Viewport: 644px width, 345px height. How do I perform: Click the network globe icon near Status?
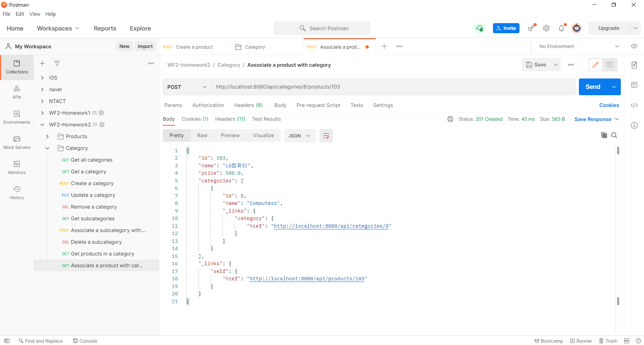pyautogui.click(x=450, y=119)
